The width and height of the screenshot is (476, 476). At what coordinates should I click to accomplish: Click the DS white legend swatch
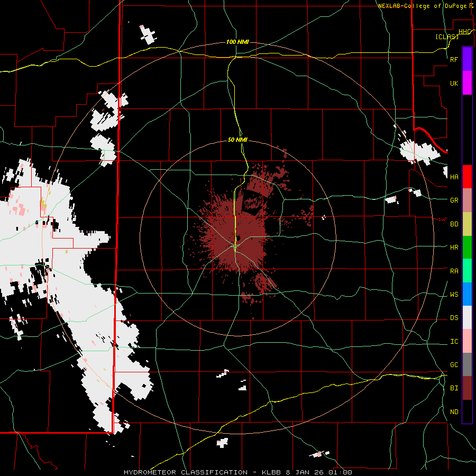(x=467, y=317)
